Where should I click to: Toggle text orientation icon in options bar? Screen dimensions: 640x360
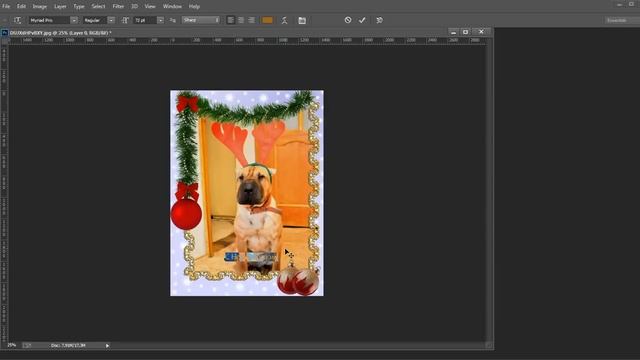coord(18,20)
